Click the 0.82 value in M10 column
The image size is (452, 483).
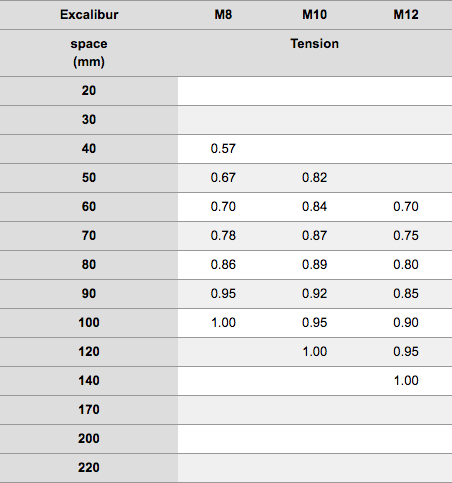pyautogui.click(x=314, y=178)
